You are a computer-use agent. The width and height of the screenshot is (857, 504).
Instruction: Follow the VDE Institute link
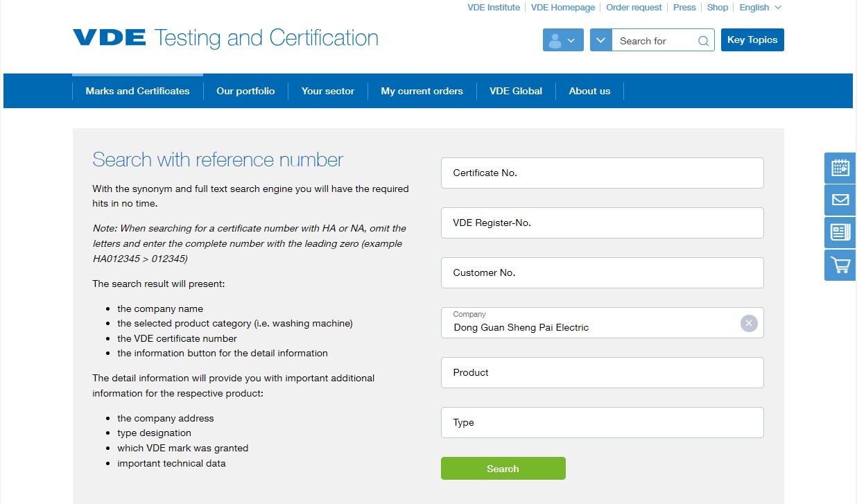click(x=494, y=8)
